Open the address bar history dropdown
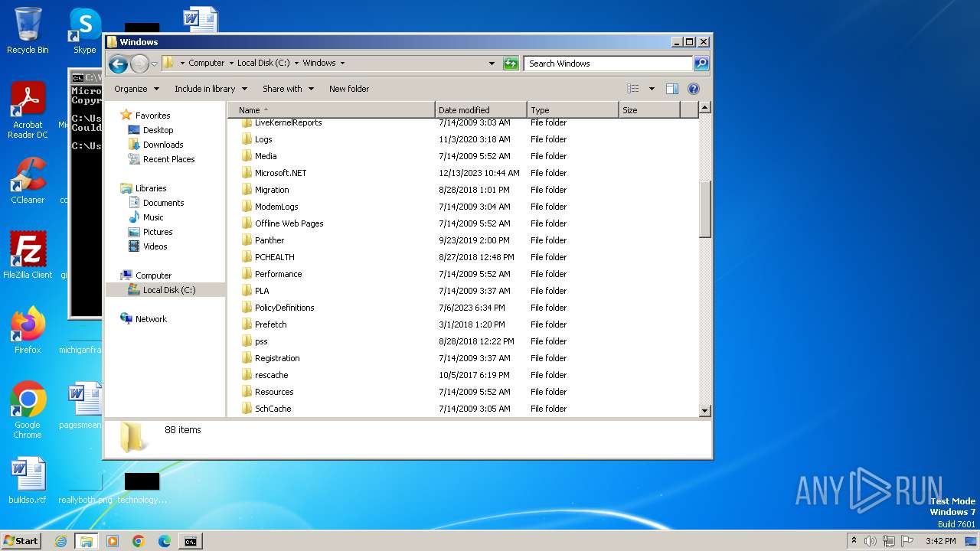The width and height of the screenshot is (980, 551). [492, 64]
